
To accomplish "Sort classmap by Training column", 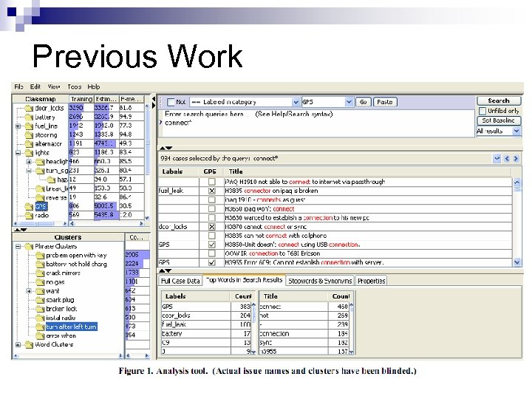I will [81, 99].
